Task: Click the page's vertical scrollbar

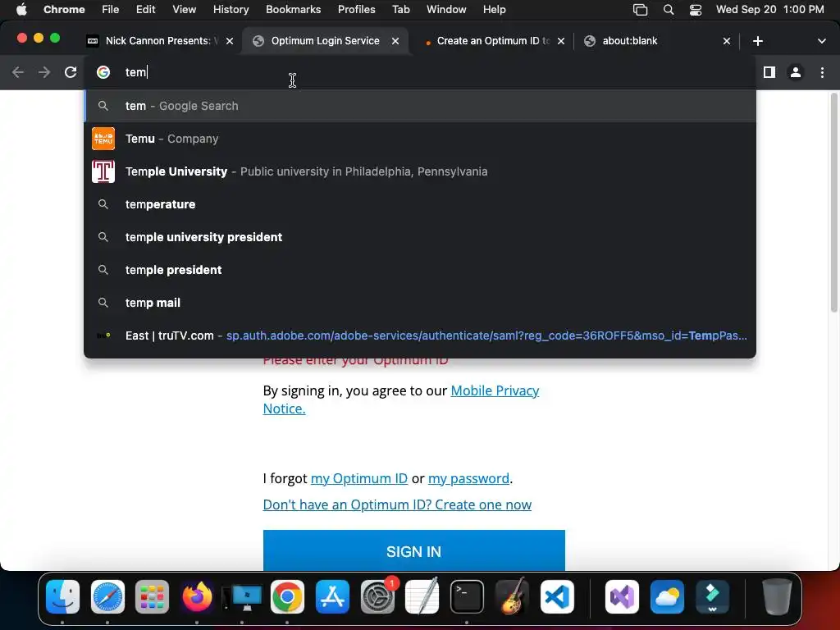Action: click(x=833, y=203)
